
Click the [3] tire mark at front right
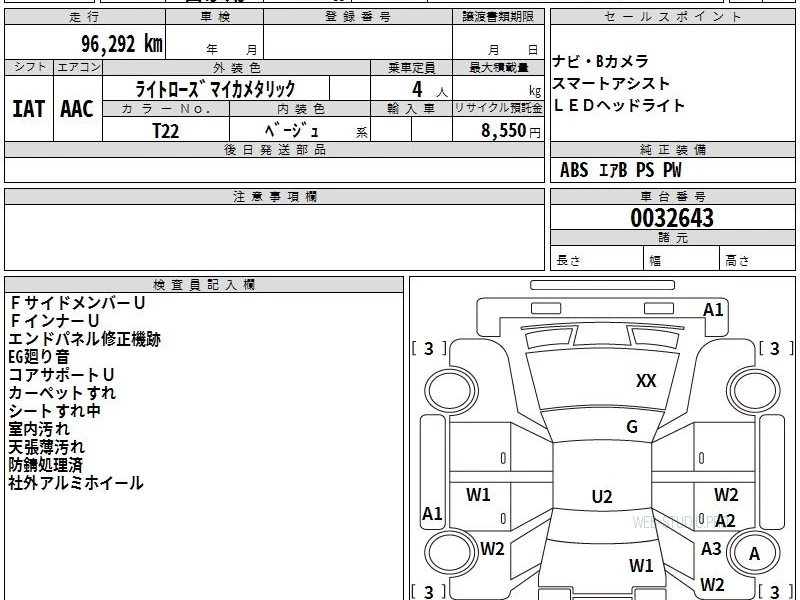[x=776, y=348]
